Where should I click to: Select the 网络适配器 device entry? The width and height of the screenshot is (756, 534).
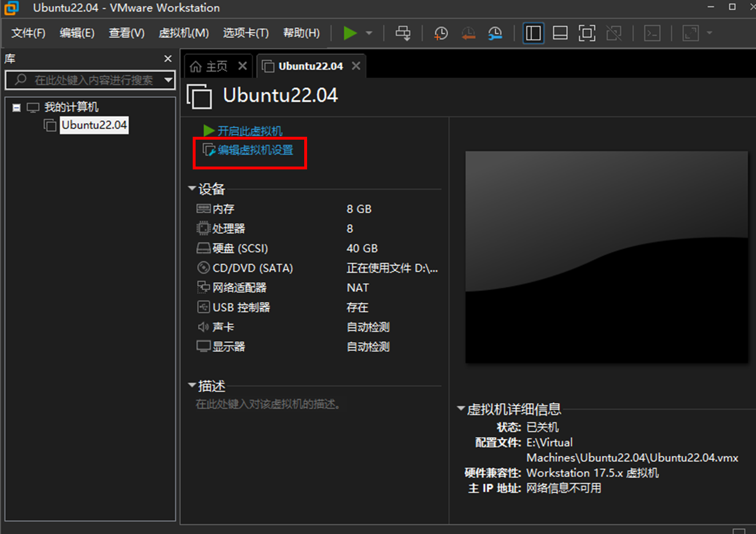point(239,288)
